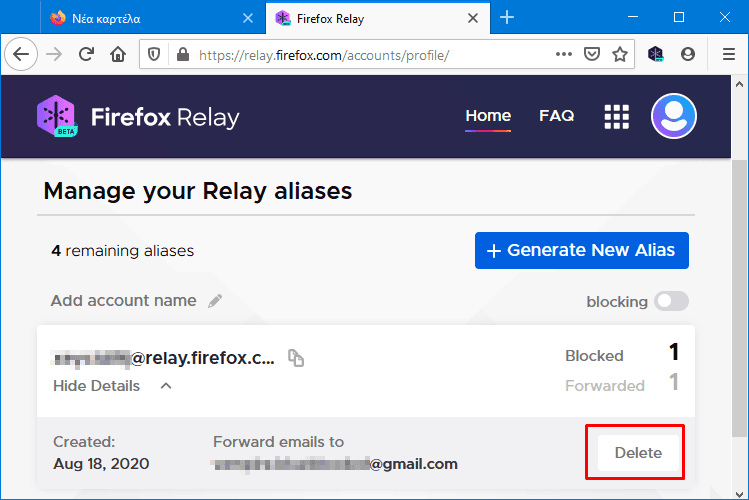Go back with the browser back arrow
Image resolution: width=749 pixels, height=500 pixels.
click(x=21, y=54)
